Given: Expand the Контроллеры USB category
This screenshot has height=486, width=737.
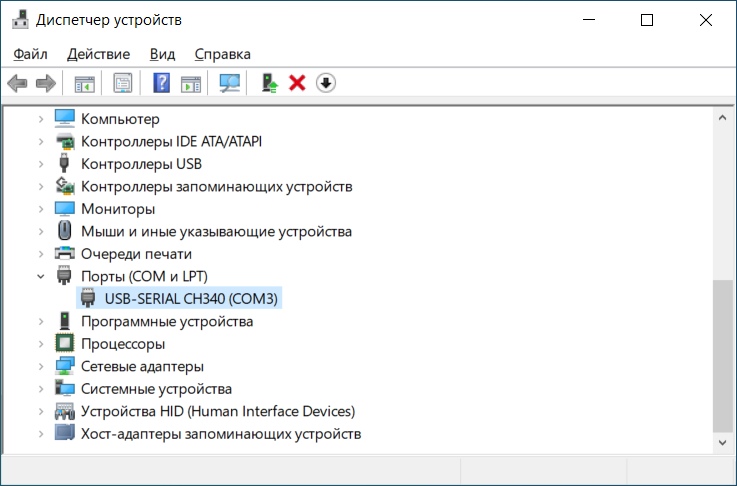Looking at the screenshot, I should pos(41,163).
